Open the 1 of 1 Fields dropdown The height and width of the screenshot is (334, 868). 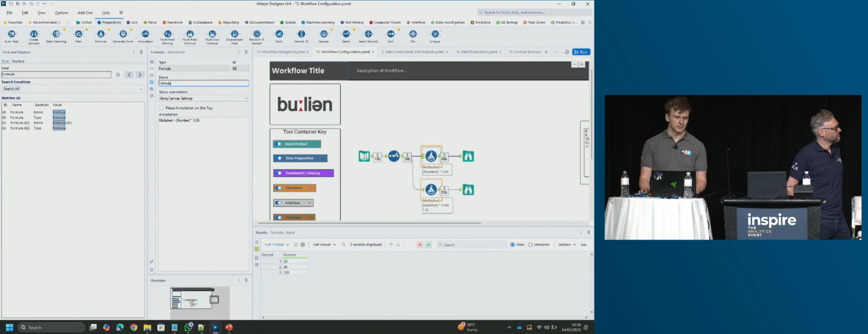[x=277, y=245]
